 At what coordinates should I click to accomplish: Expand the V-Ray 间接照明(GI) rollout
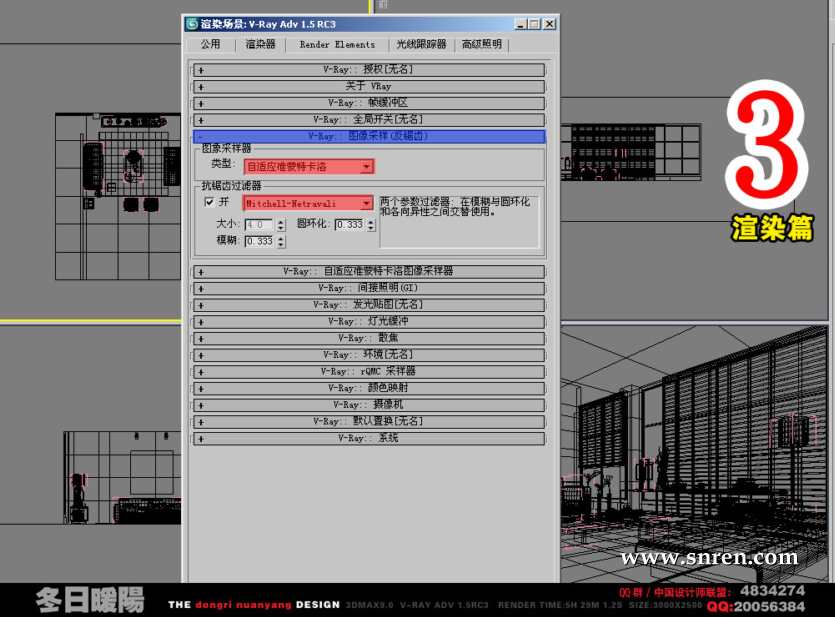[x=369, y=288]
